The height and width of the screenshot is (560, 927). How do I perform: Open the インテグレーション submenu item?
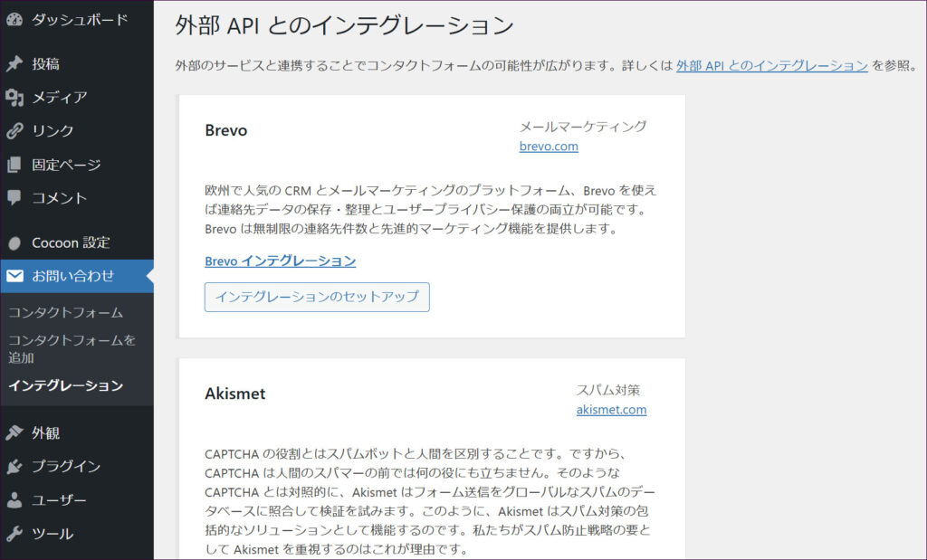pyautogui.click(x=66, y=385)
